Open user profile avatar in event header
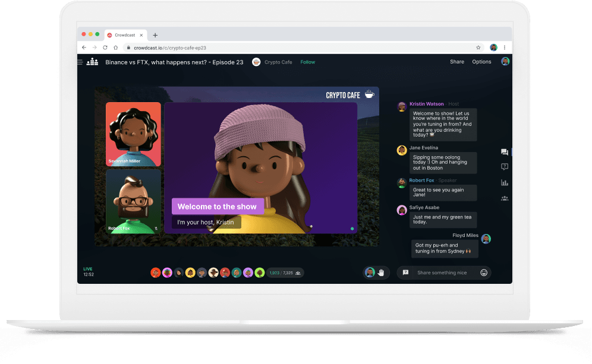 point(505,62)
